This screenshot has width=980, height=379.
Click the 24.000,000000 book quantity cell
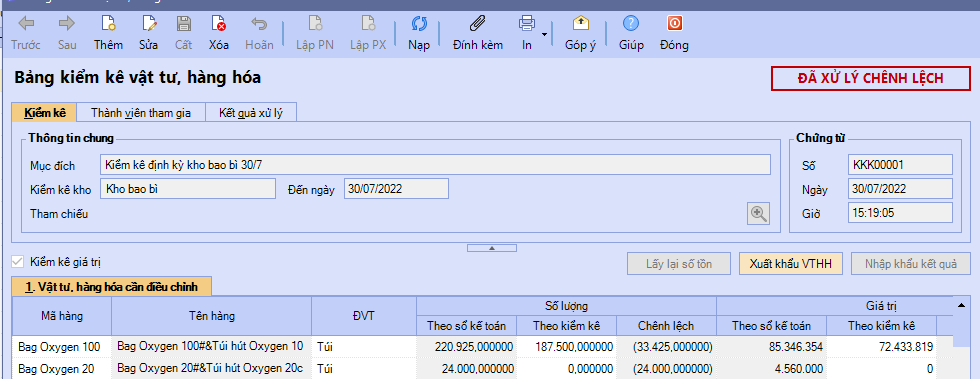pyautogui.click(x=466, y=369)
